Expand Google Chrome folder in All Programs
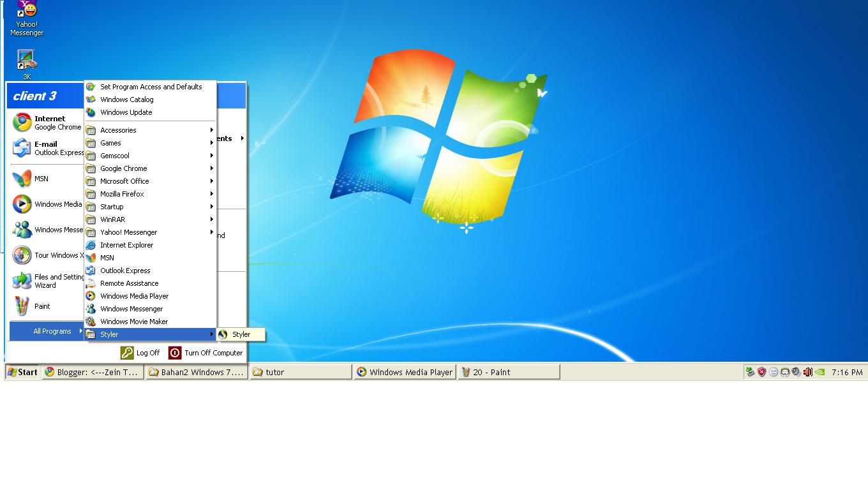 (x=151, y=168)
